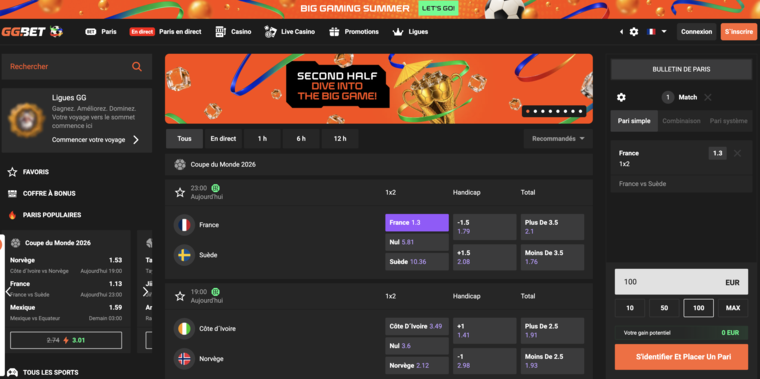Open the language flag dropdown
Screen dimensions: 760x379
[x=657, y=32]
